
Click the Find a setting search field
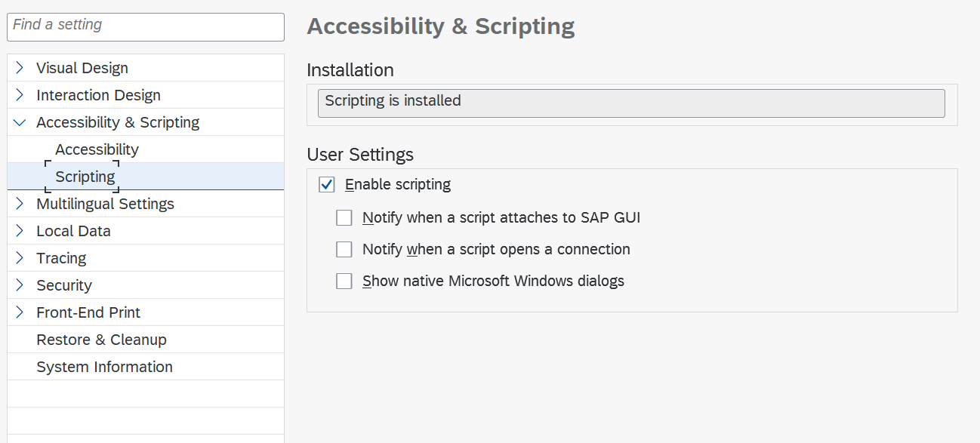[x=145, y=26]
